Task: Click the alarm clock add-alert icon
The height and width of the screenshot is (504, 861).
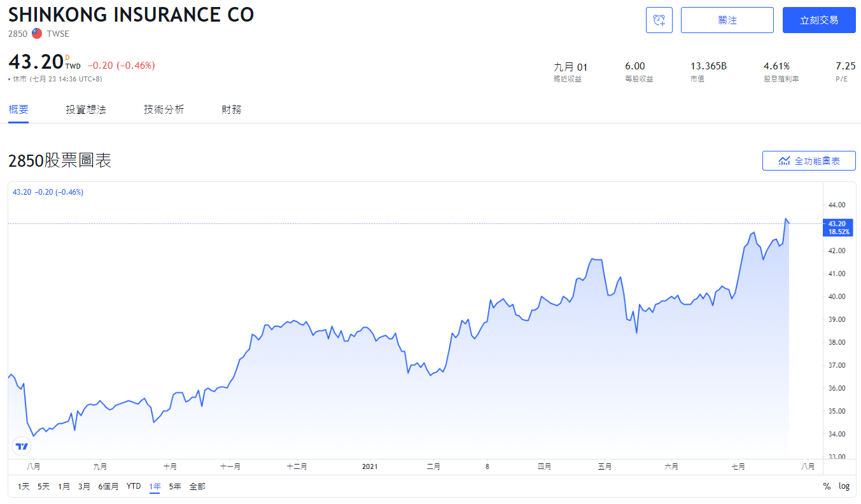Action: [659, 20]
